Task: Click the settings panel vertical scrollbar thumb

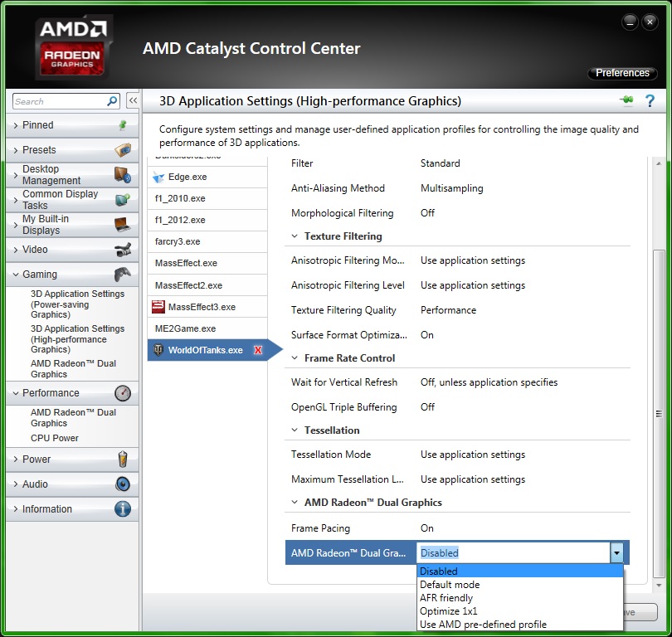Action: (x=659, y=413)
